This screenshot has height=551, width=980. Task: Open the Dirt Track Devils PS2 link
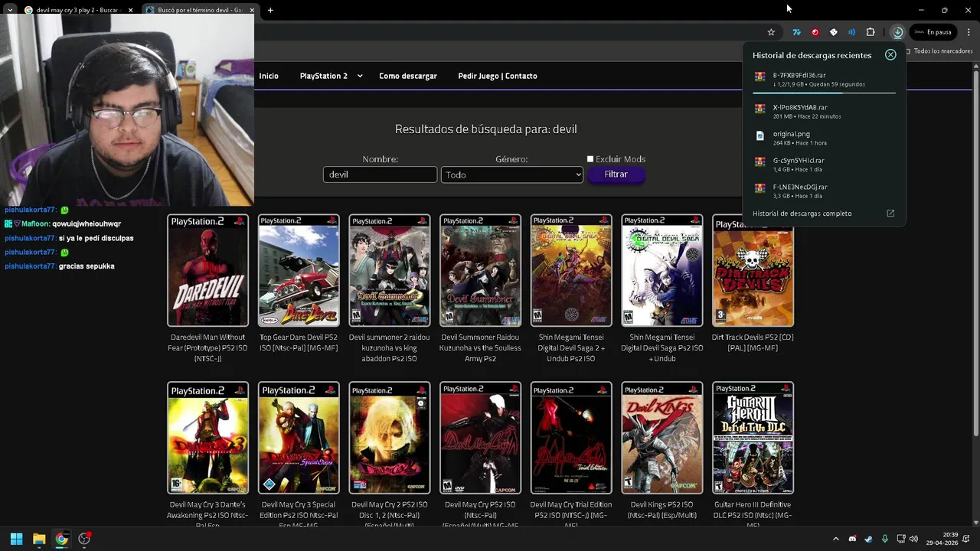753,342
